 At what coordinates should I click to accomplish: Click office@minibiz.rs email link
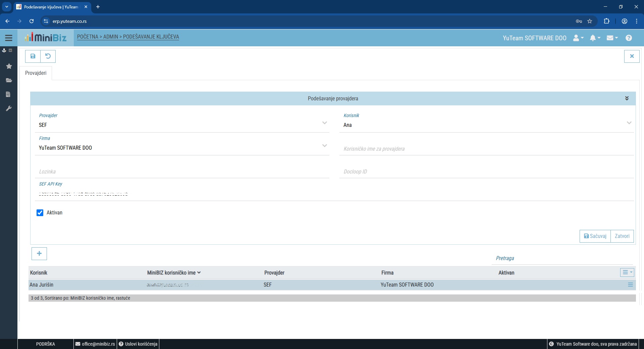click(x=95, y=344)
